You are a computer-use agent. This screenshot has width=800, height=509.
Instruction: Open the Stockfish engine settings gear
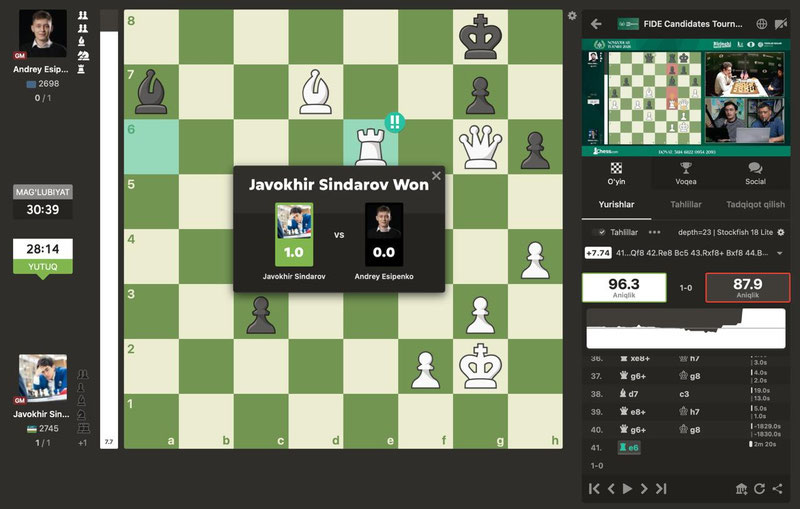coord(781,232)
